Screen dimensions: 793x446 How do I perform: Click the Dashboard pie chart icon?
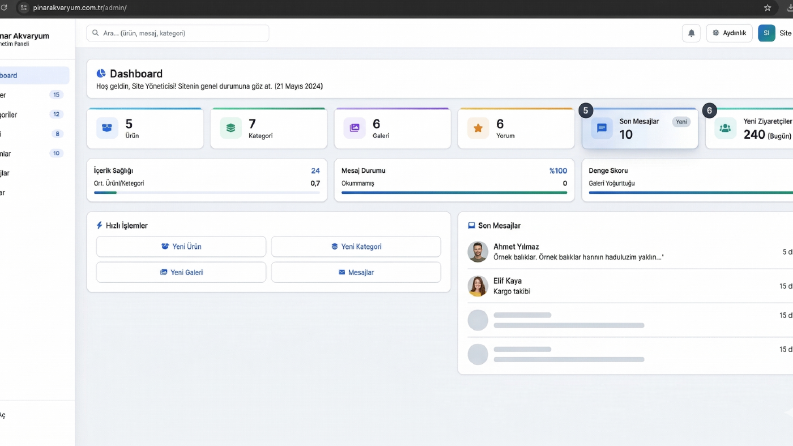[x=101, y=74]
